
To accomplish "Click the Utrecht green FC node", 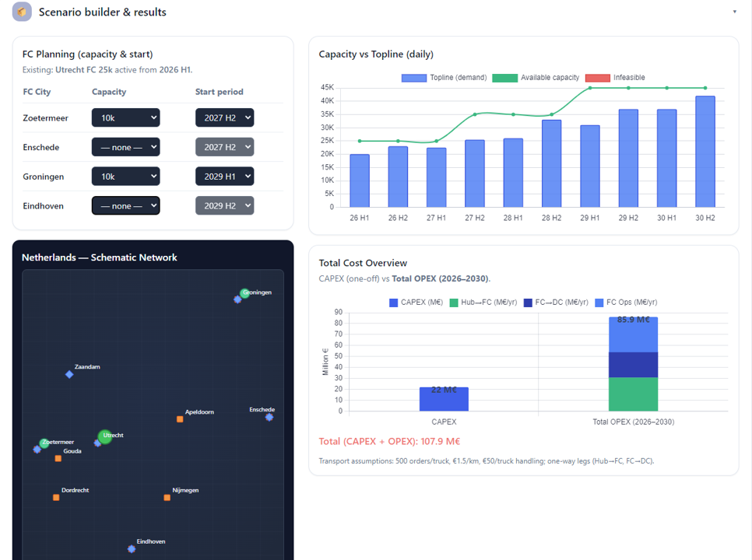I will (104, 436).
